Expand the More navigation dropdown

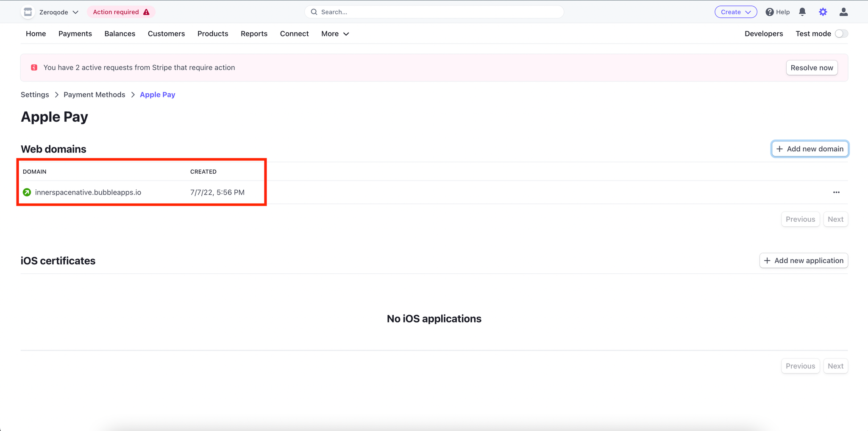pos(335,33)
